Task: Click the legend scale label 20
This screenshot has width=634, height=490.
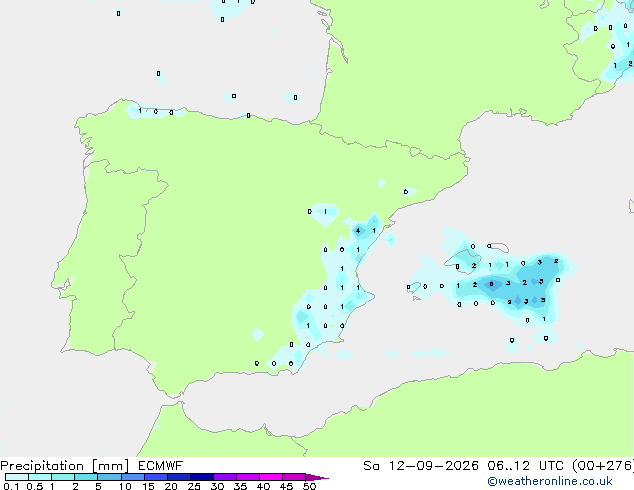Action: 171,486
